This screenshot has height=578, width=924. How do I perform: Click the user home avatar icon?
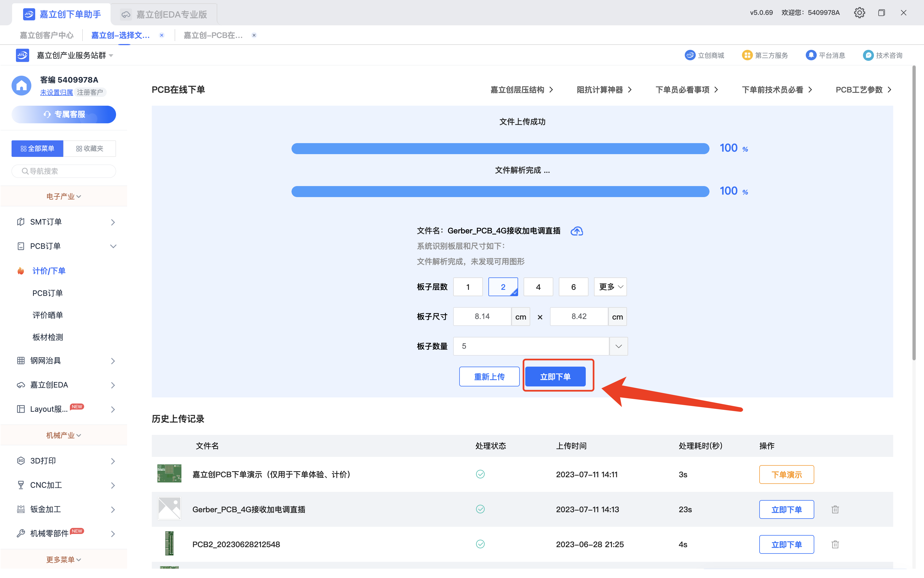pyautogui.click(x=21, y=86)
